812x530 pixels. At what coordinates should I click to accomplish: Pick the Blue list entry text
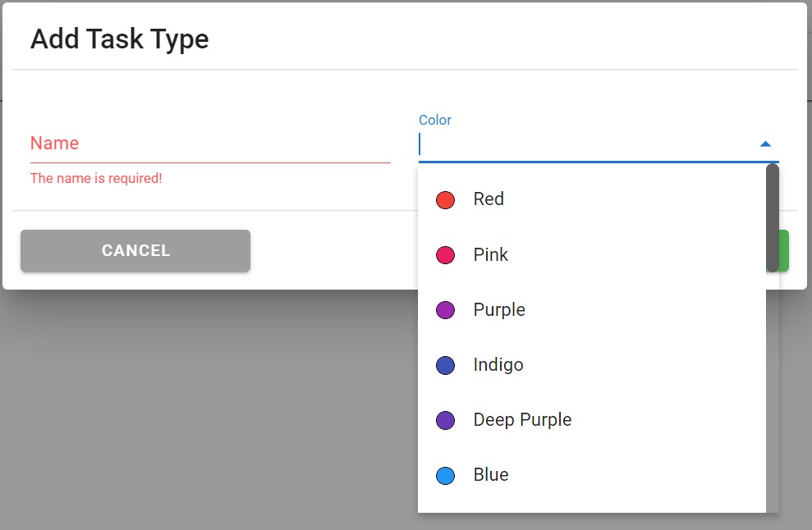(x=491, y=474)
